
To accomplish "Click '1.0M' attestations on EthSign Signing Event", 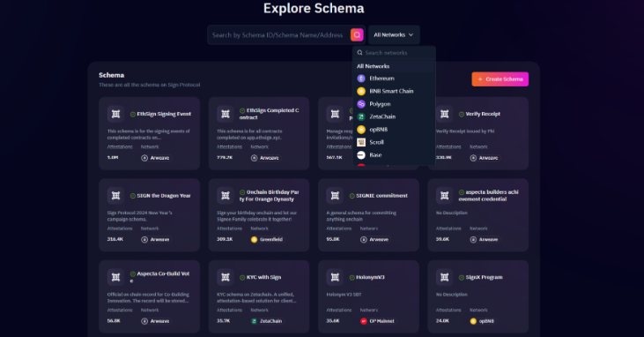I will (113, 158).
